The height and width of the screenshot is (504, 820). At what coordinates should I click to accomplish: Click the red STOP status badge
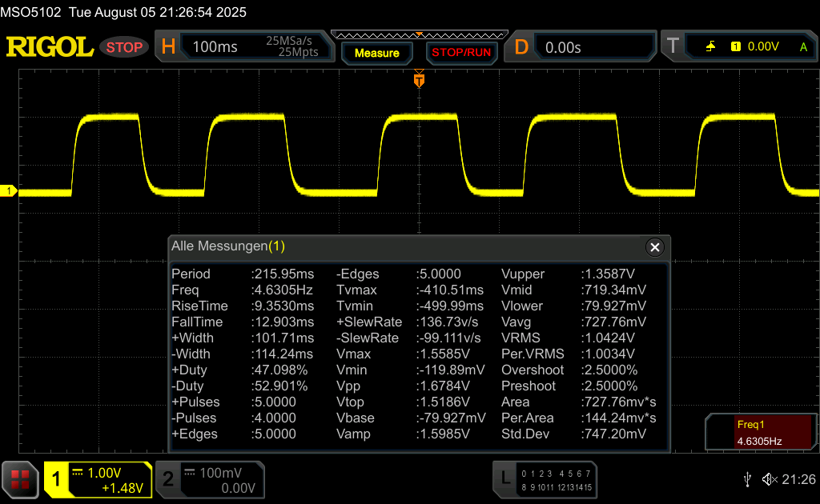tap(124, 47)
